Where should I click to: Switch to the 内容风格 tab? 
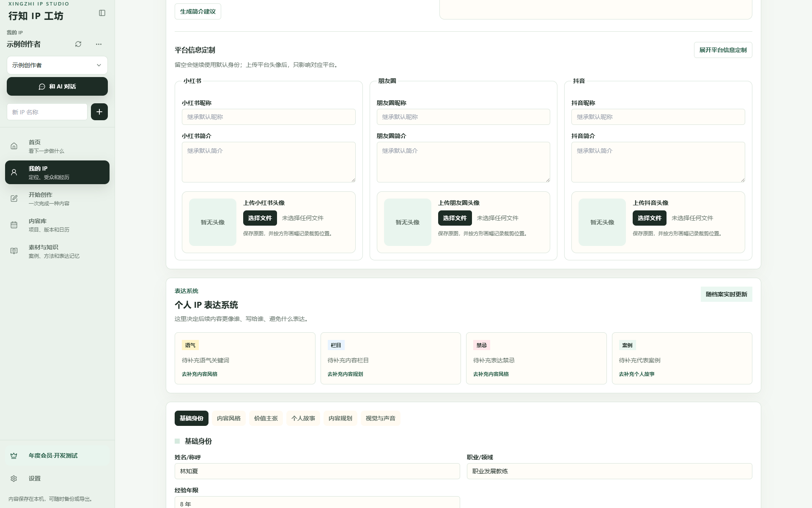tap(229, 418)
